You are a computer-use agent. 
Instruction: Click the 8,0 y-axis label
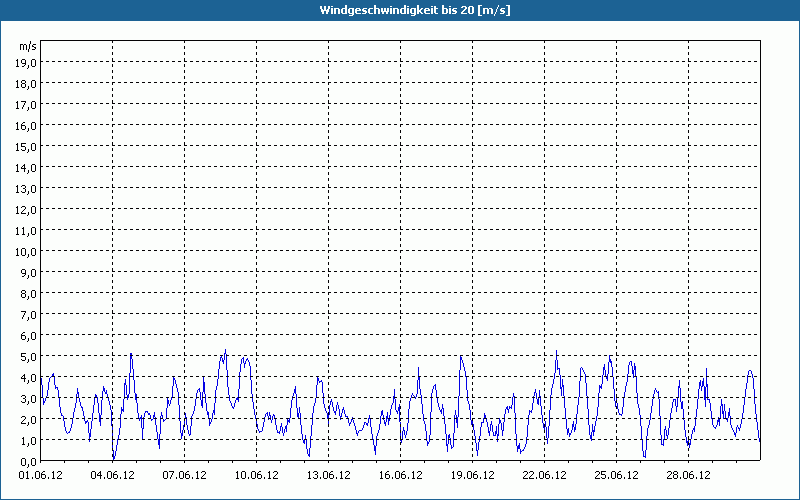coord(29,294)
